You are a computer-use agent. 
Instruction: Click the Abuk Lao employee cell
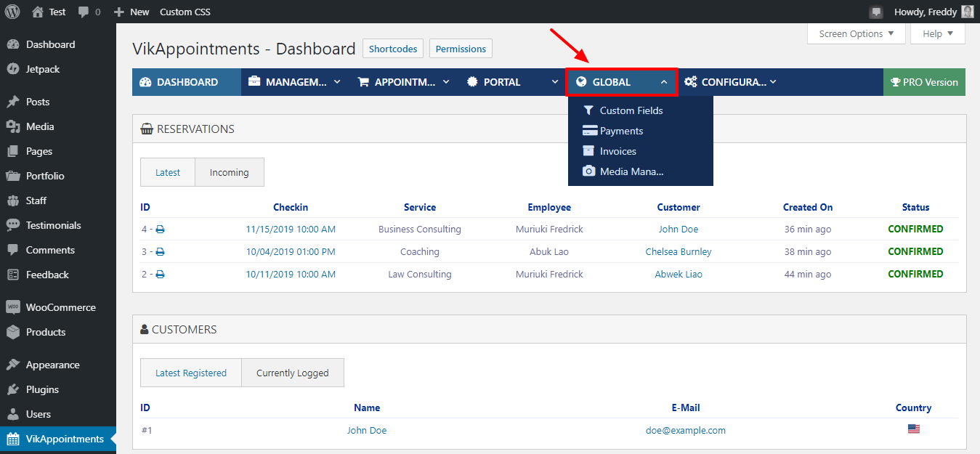coord(549,252)
